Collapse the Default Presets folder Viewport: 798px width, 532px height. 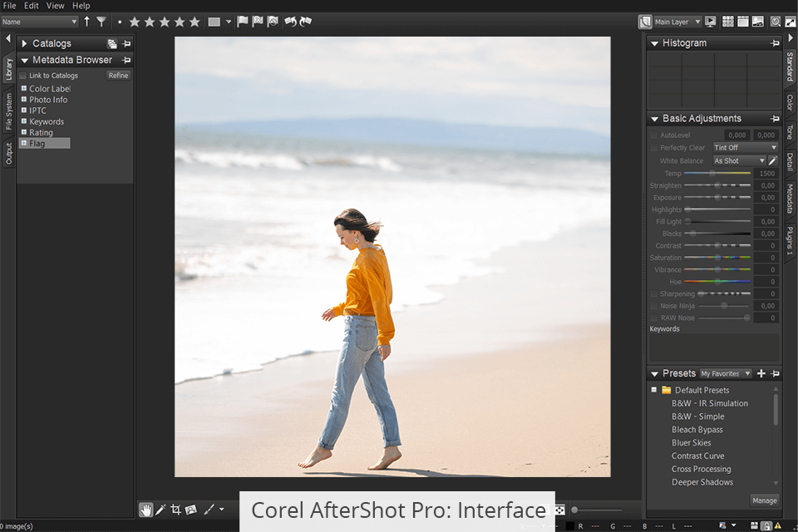654,390
